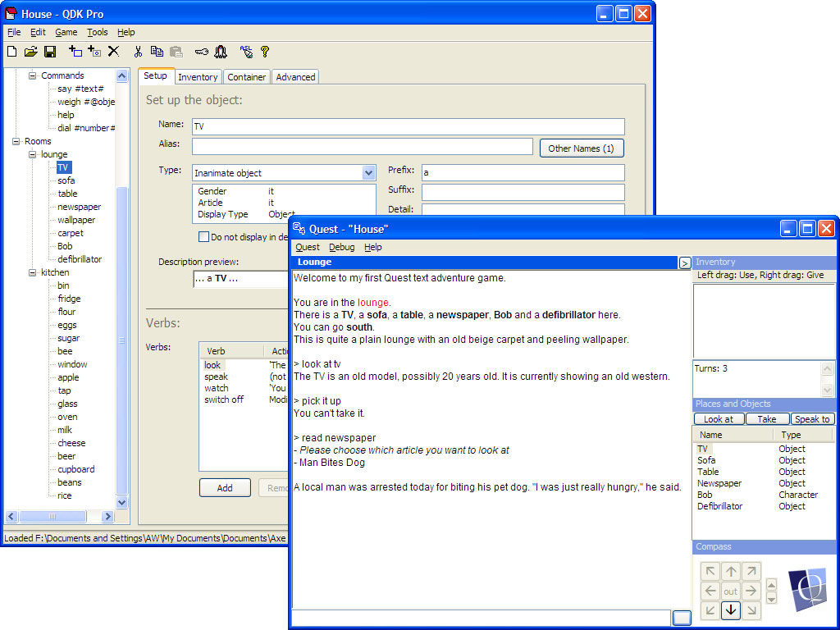Click the west compass arrow
Viewport: 840px width, 630px height.
tap(710, 591)
